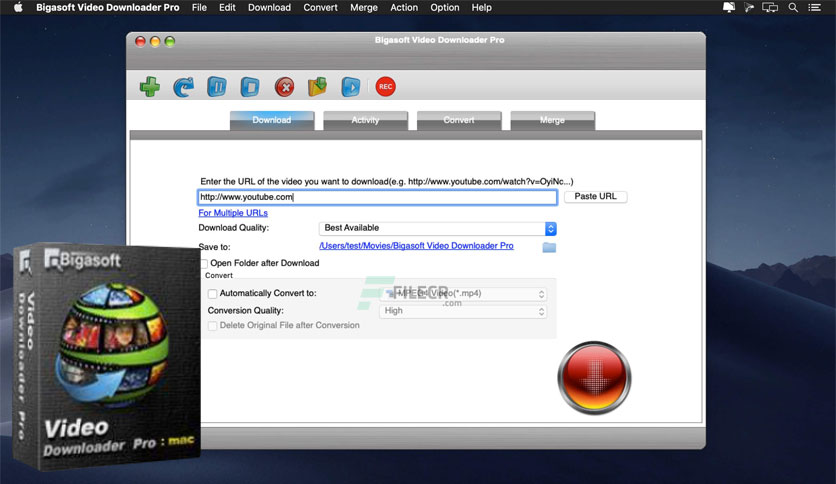Click the blue curved arrow Resume icon
Image resolution: width=836 pixels, height=484 pixels.
(183, 87)
